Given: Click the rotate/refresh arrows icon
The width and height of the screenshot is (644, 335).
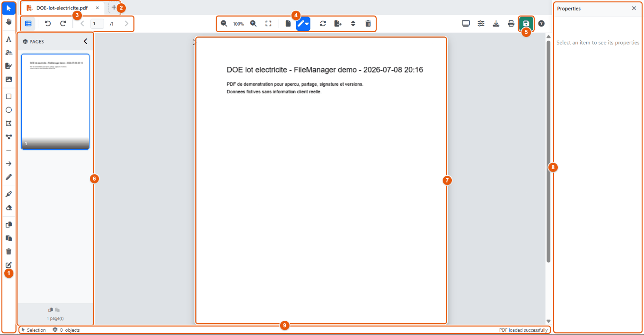Looking at the screenshot, I should [323, 23].
